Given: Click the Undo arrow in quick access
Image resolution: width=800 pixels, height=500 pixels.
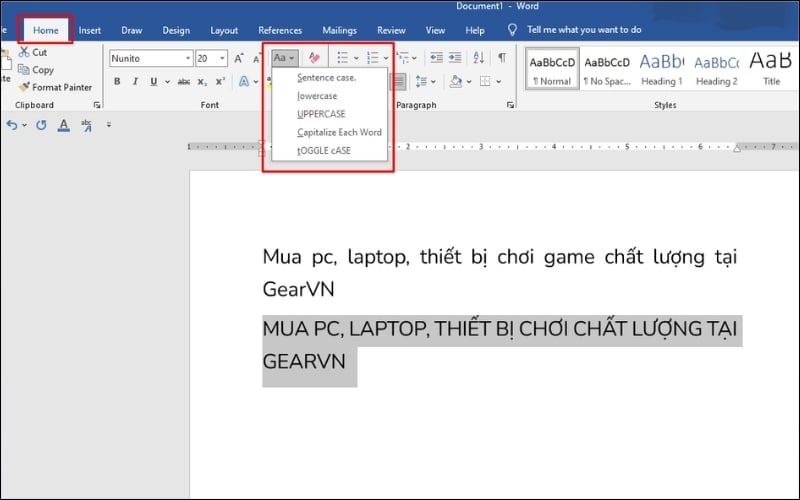Looking at the screenshot, I should (x=12, y=124).
